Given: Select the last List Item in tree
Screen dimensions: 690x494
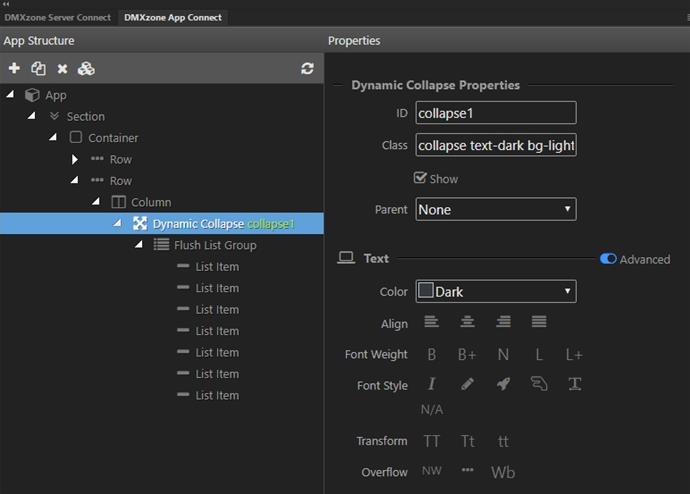Looking at the screenshot, I should (x=217, y=395).
